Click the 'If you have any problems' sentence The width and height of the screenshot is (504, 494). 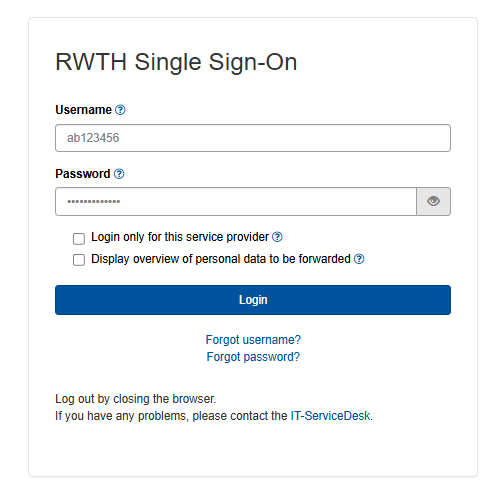(x=214, y=416)
